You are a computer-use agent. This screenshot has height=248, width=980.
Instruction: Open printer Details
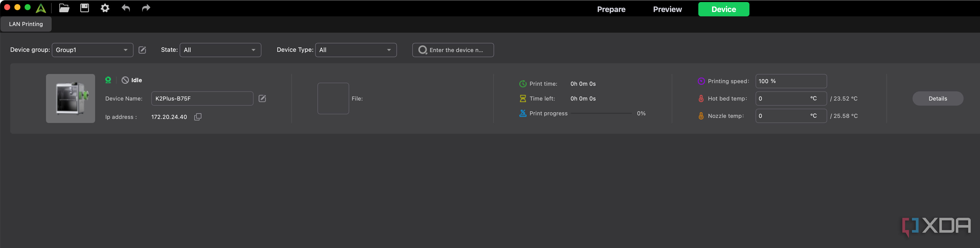[x=938, y=99]
